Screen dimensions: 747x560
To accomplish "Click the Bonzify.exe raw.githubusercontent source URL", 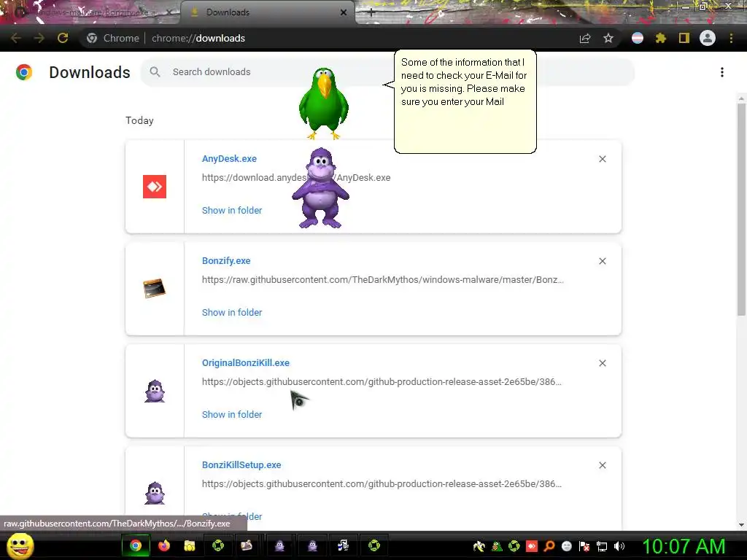I will click(x=382, y=279).
